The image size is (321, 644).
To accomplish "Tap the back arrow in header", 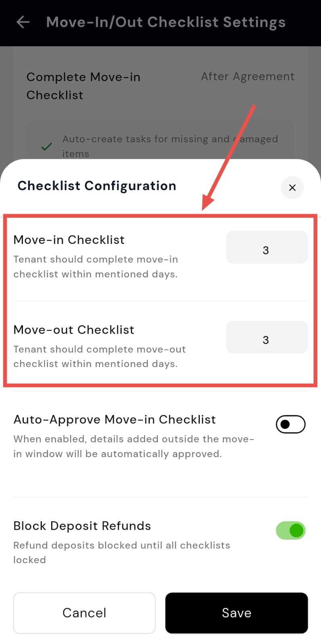I will point(23,22).
